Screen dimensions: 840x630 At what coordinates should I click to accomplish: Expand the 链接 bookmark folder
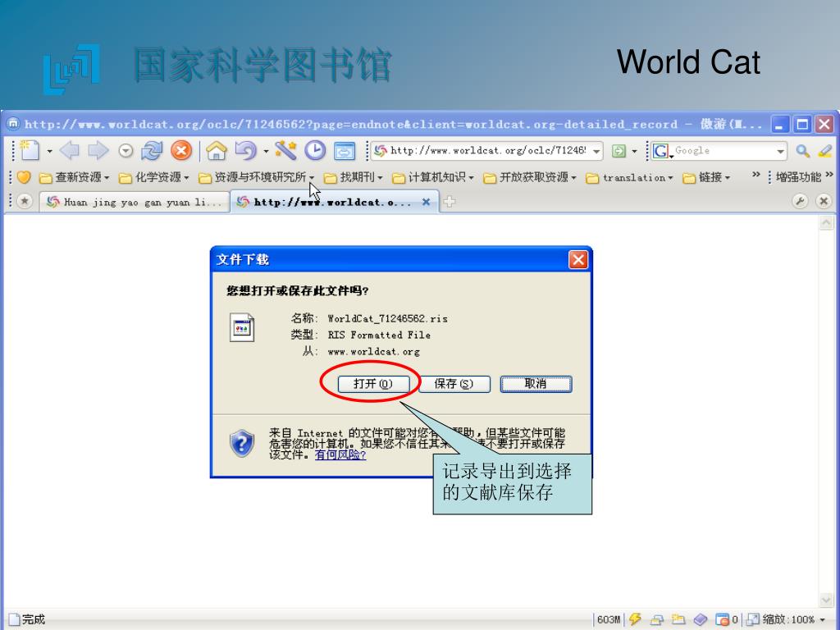[x=706, y=177]
